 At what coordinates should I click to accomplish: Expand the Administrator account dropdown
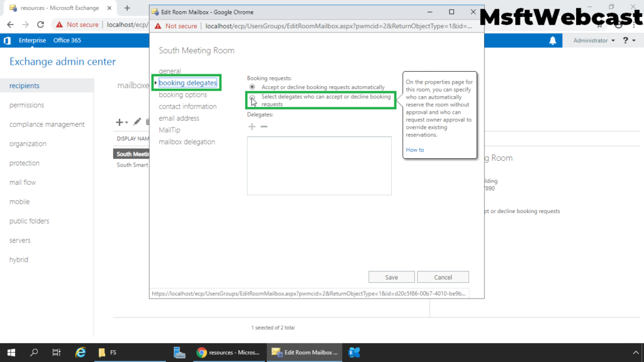point(594,40)
